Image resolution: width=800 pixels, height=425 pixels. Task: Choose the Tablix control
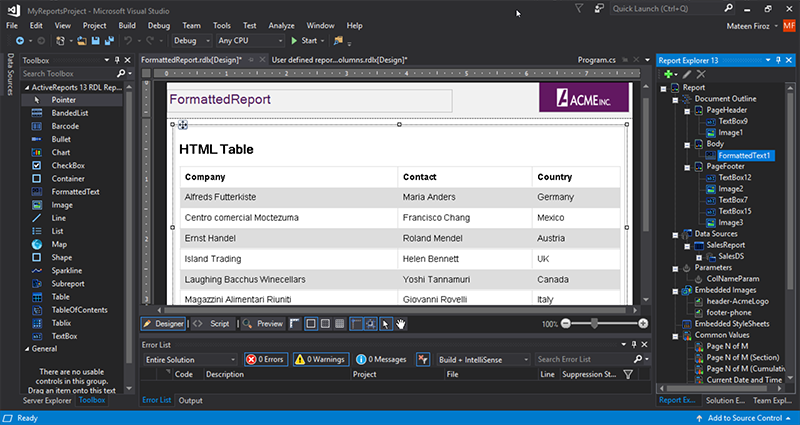(61, 323)
